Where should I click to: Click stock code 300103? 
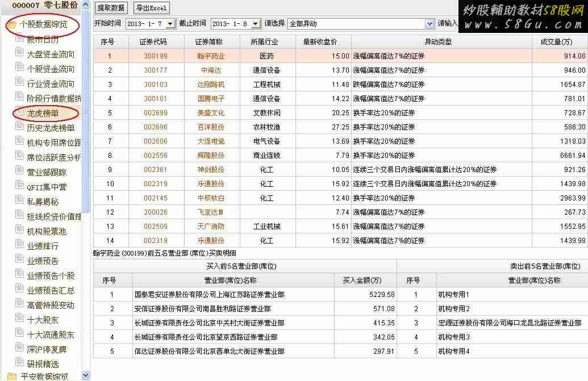156,85
